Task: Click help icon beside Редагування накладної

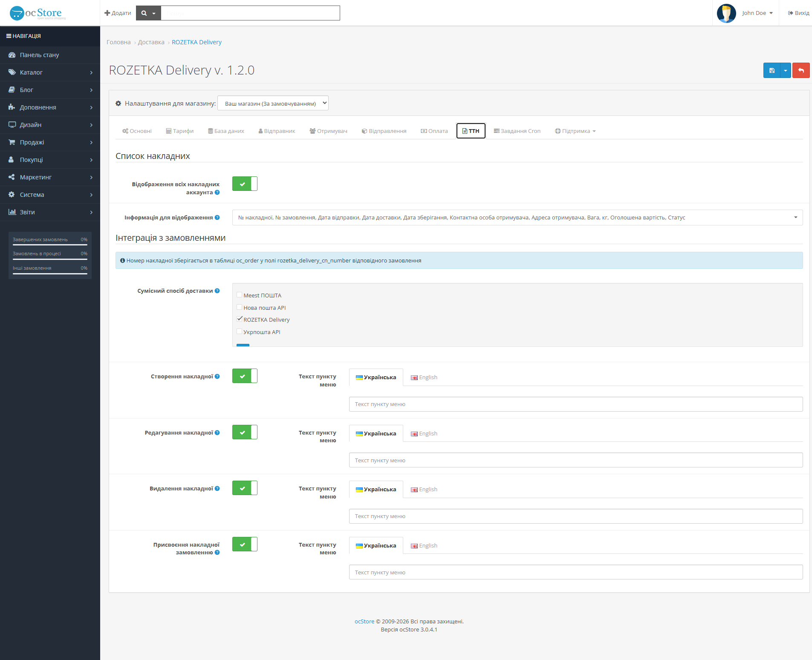Action: pyautogui.click(x=217, y=433)
